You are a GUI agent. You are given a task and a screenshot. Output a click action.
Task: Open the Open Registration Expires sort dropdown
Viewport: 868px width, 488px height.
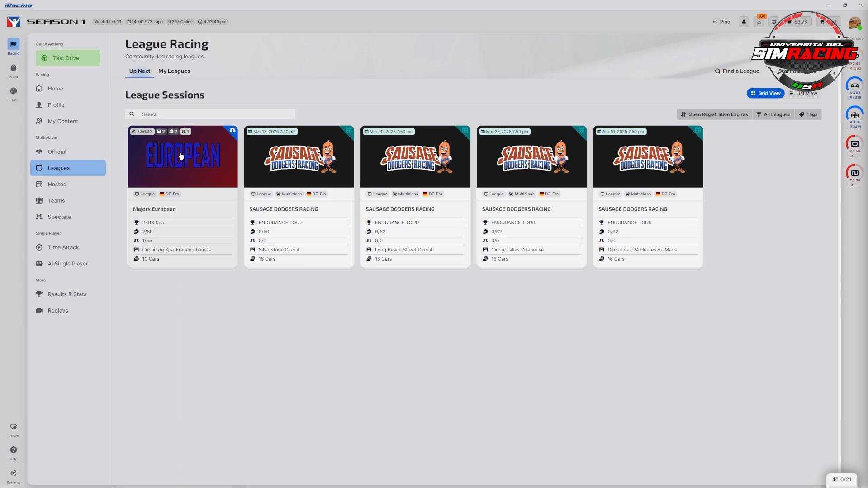(714, 114)
